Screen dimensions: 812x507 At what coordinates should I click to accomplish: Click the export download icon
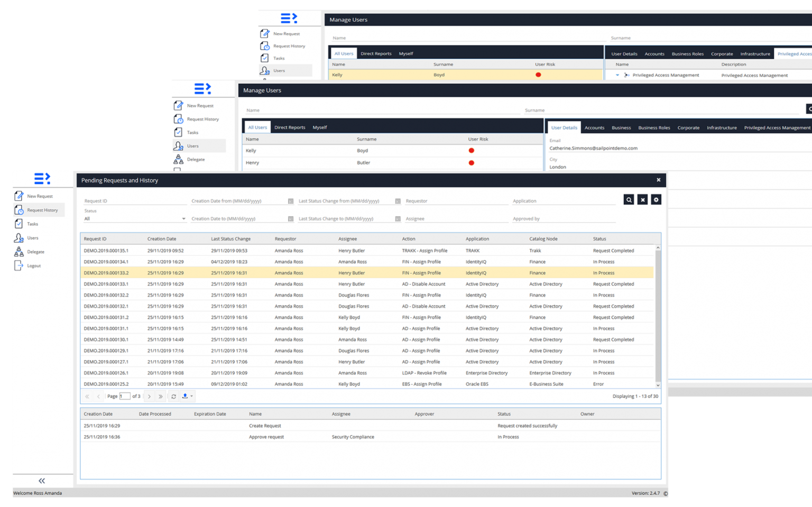pyautogui.click(x=184, y=396)
